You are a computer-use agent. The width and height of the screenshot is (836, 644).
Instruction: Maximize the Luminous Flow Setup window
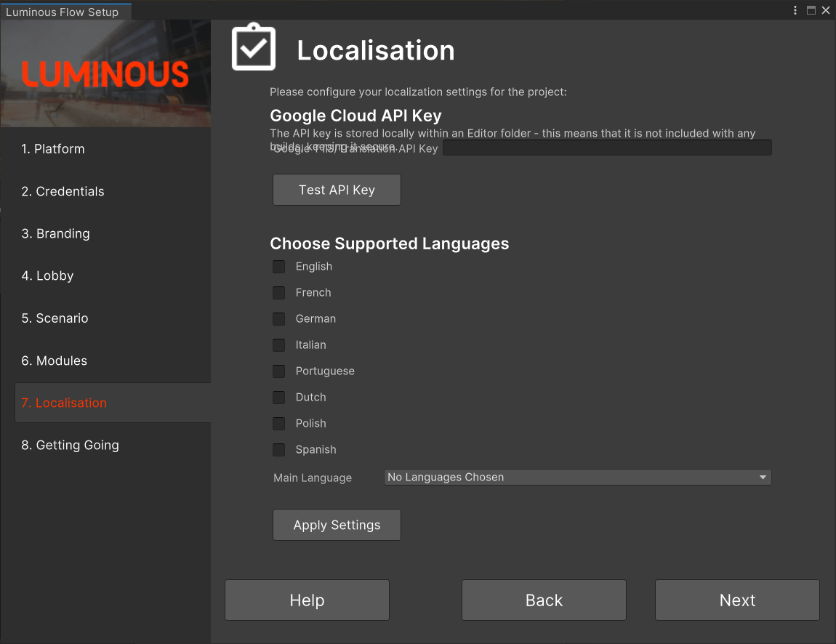(x=811, y=10)
